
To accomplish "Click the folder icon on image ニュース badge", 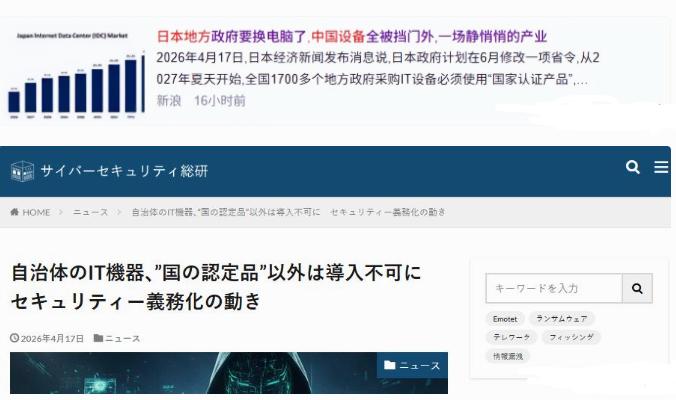I will (x=390, y=365).
